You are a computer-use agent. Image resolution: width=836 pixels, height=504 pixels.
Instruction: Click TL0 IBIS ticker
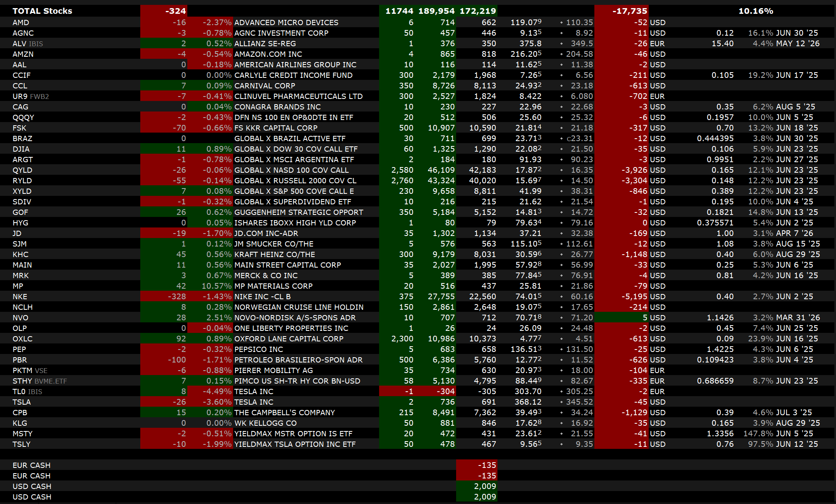coord(27,391)
